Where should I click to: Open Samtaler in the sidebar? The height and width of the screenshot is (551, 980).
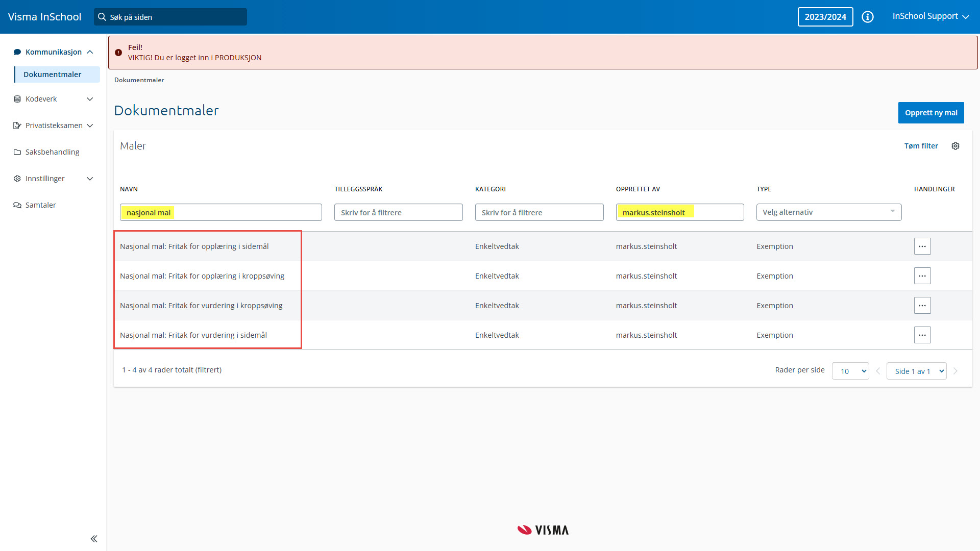41,205
